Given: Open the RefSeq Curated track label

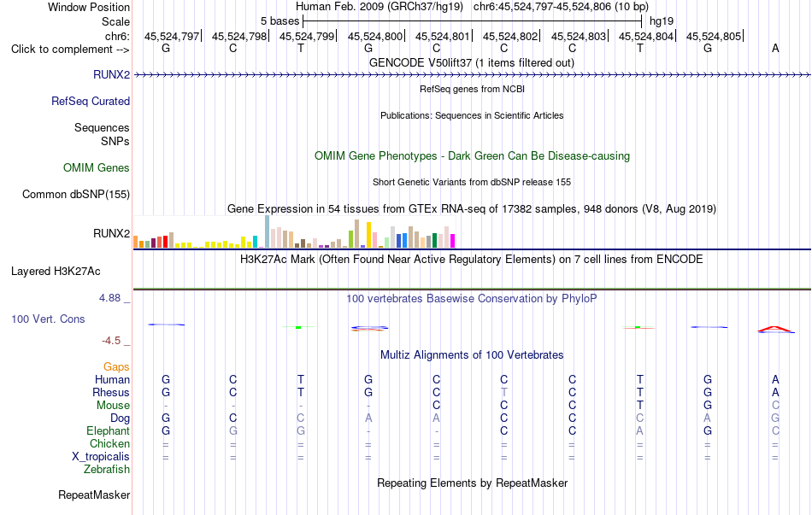Looking at the screenshot, I should (91, 101).
